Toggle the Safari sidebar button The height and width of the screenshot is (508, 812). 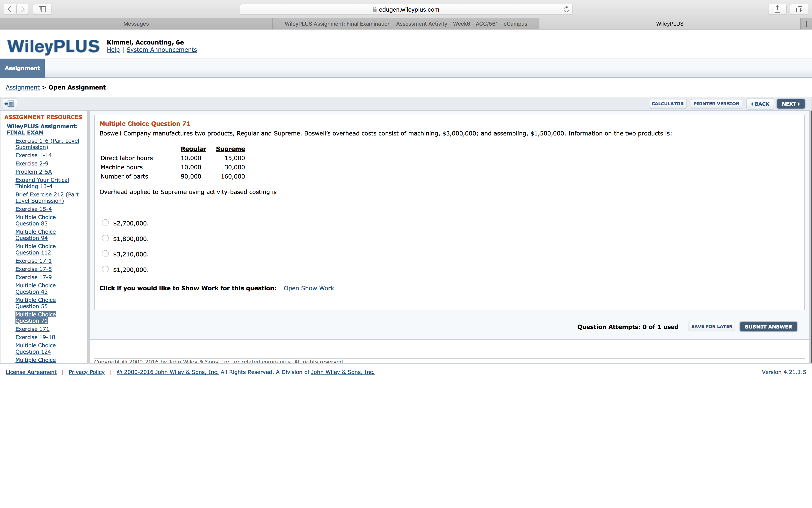point(42,9)
